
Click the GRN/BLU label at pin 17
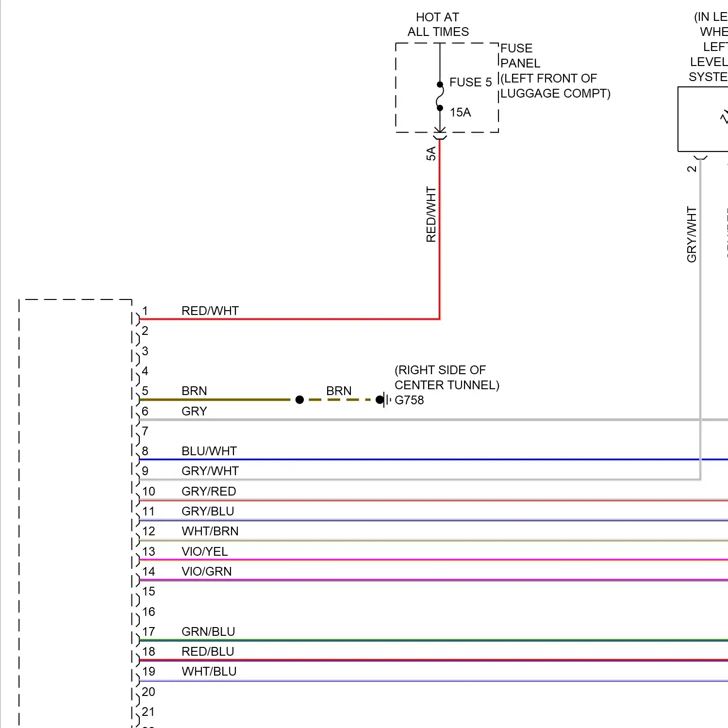[x=208, y=631]
